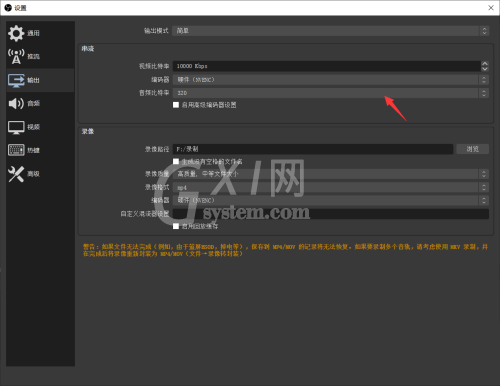Open the streaming encoder (NVENC) dropdown
Screen dimensions: 500x386
point(331,80)
